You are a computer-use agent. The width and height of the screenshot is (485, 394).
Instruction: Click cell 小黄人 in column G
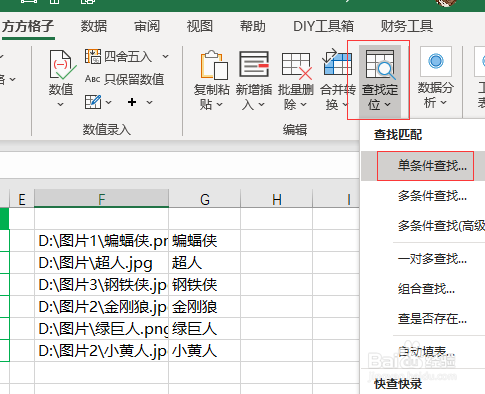(x=205, y=351)
